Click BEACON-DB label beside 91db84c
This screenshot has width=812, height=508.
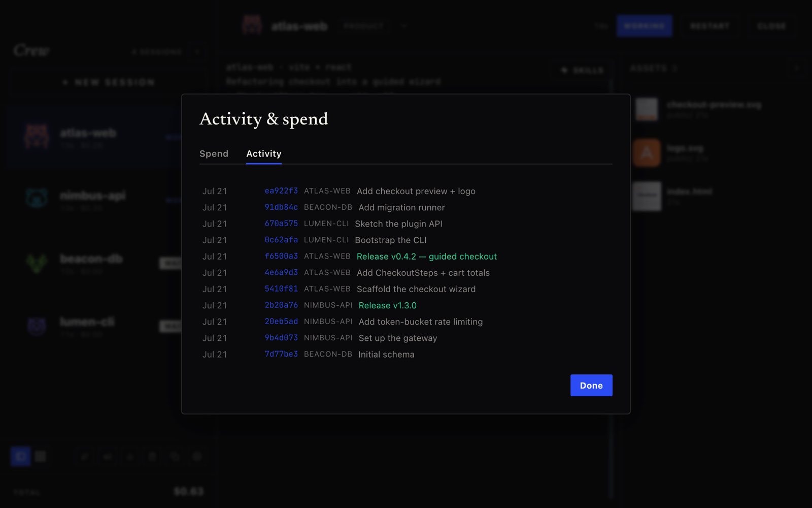328,207
